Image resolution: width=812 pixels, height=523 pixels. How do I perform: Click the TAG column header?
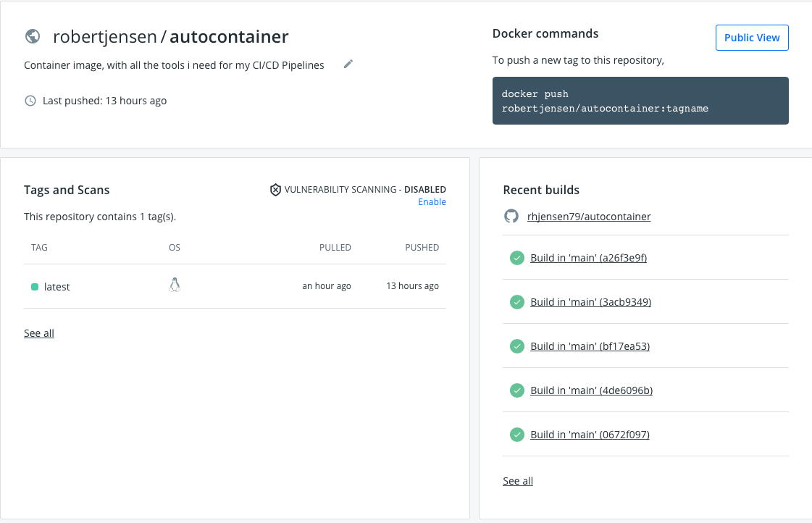pos(39,248)
